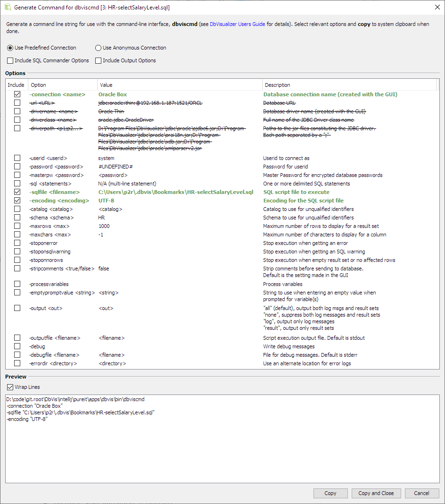Viewport: 445px width, 504px height.
Task: Select Use Anonymous Connection radio button
Action: [x=99, y=48]
